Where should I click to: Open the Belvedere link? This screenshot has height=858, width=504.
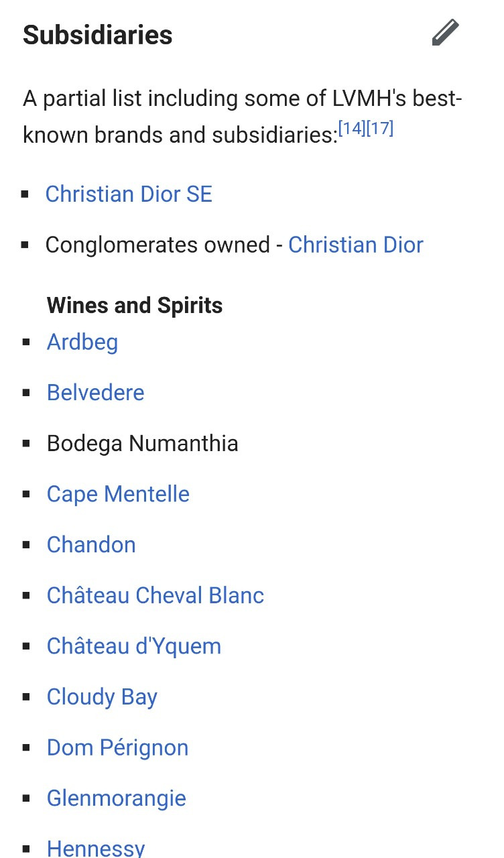click(95, 393)
